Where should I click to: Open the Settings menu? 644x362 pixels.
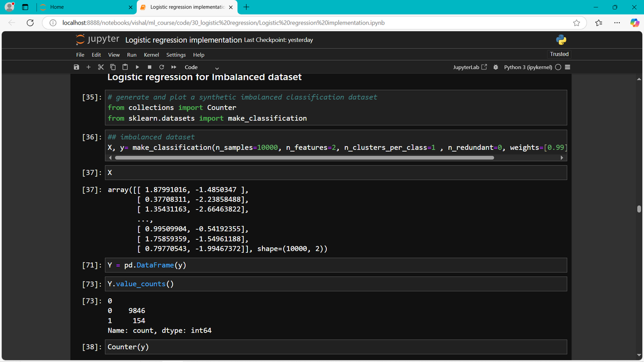pos(176,55)
